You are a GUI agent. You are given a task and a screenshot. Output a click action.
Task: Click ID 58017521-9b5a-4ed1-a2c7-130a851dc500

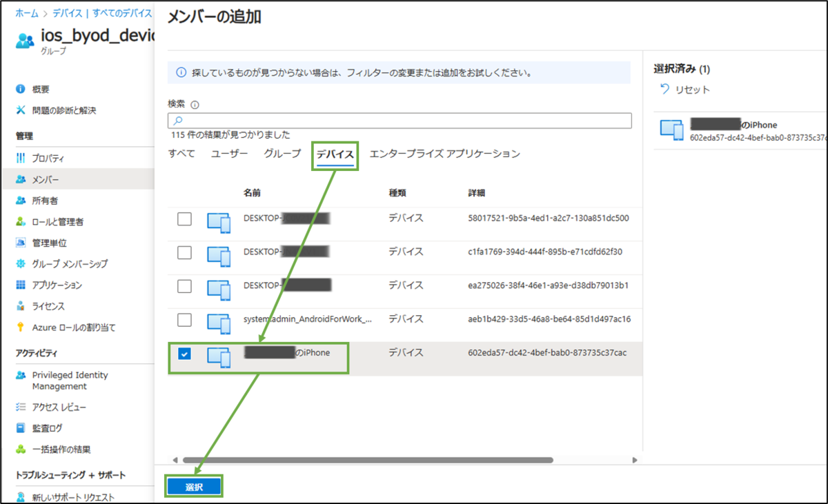click(x=548, y=219)
